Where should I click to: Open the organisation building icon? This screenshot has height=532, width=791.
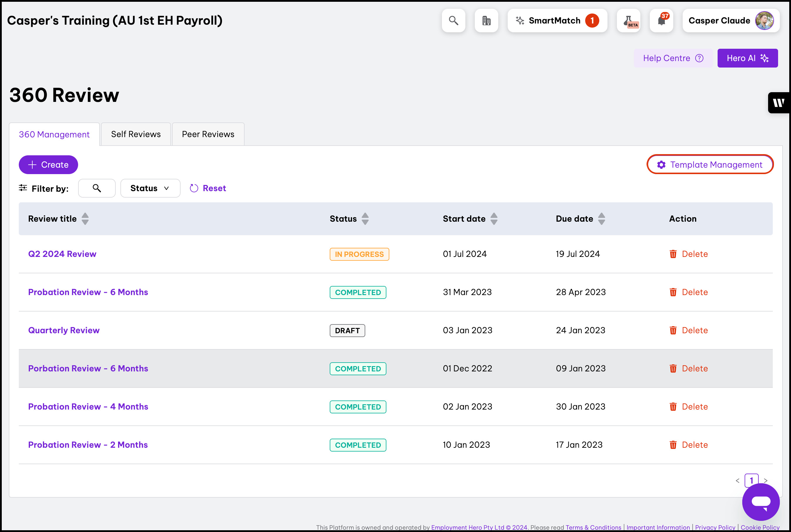(x=486, y=21)
